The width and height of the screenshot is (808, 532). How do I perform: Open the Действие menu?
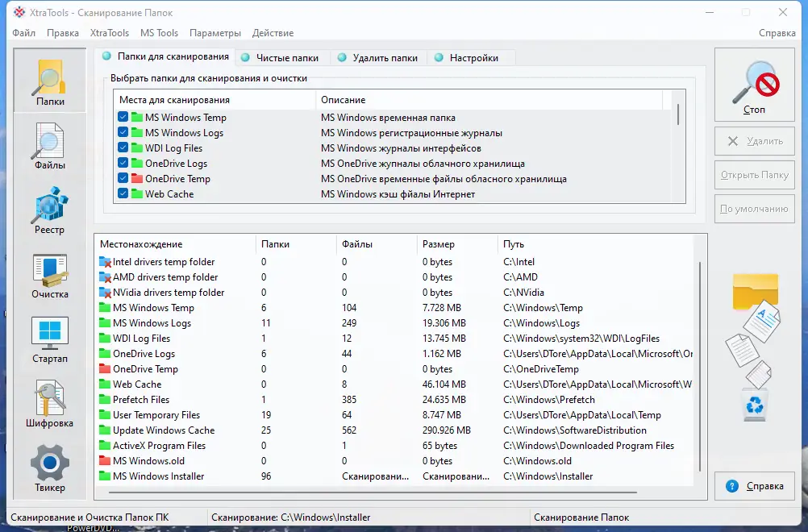point(273,33)
